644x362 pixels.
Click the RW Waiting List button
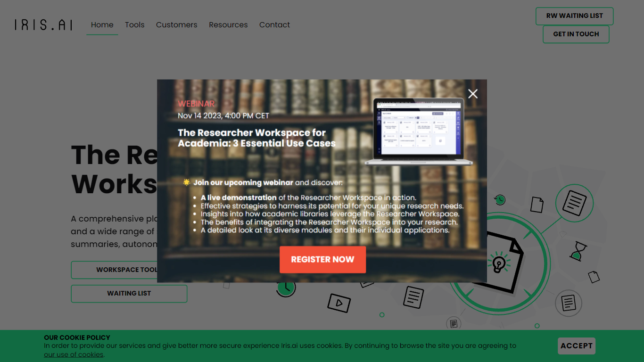tap(574, 16)
